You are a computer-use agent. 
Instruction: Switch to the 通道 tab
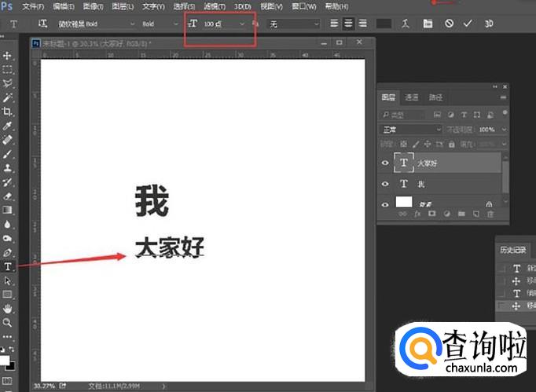tap(412, 97)
